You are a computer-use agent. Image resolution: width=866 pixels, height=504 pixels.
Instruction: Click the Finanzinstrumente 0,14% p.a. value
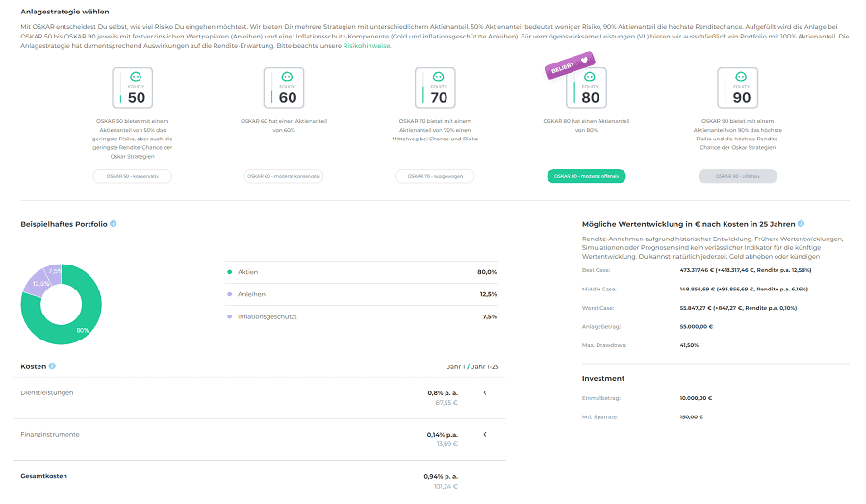coord(443,435)
